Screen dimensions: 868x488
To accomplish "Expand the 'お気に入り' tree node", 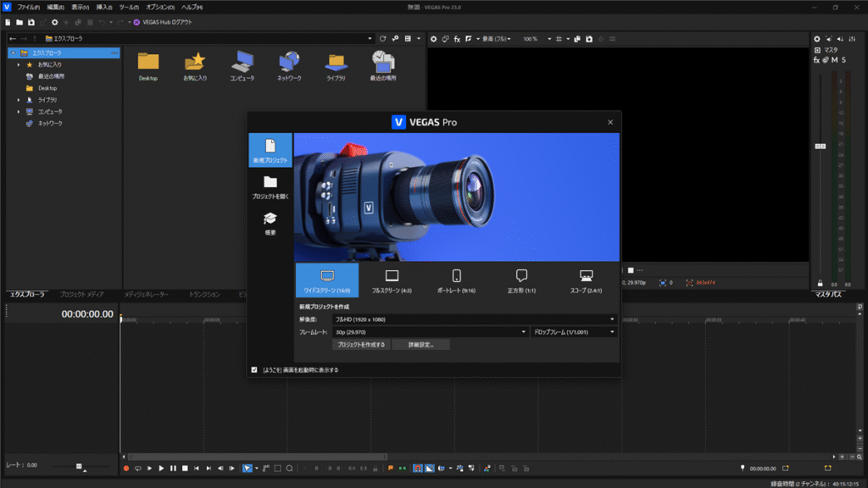I will tap(18, 64).
